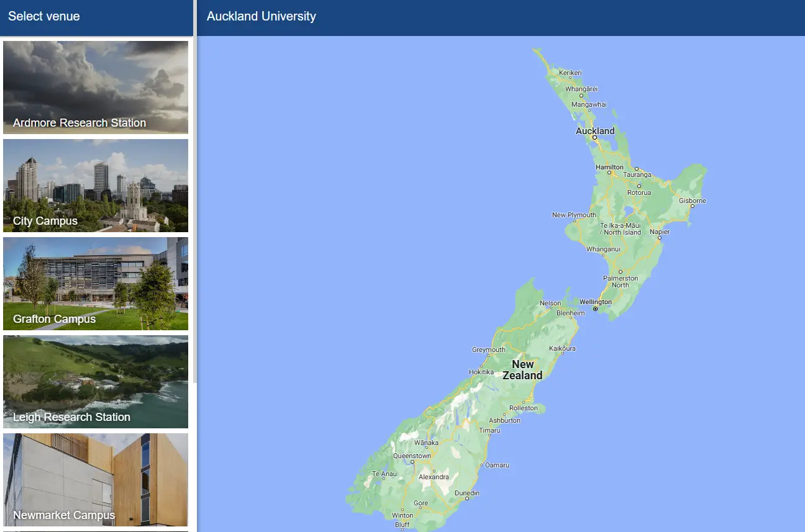Click the New Zealand country label
The width and height of the screenshot is (805, 532).
tap(522, 370)
